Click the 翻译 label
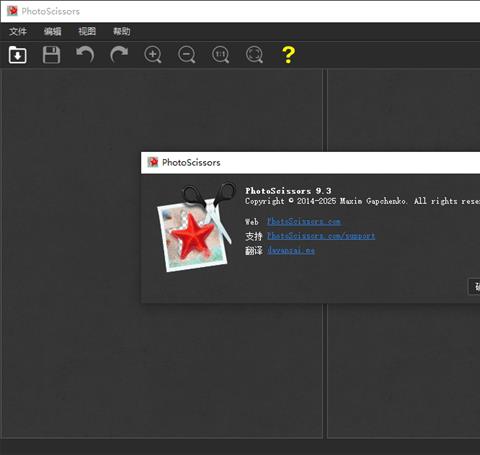 click(254, 250)
